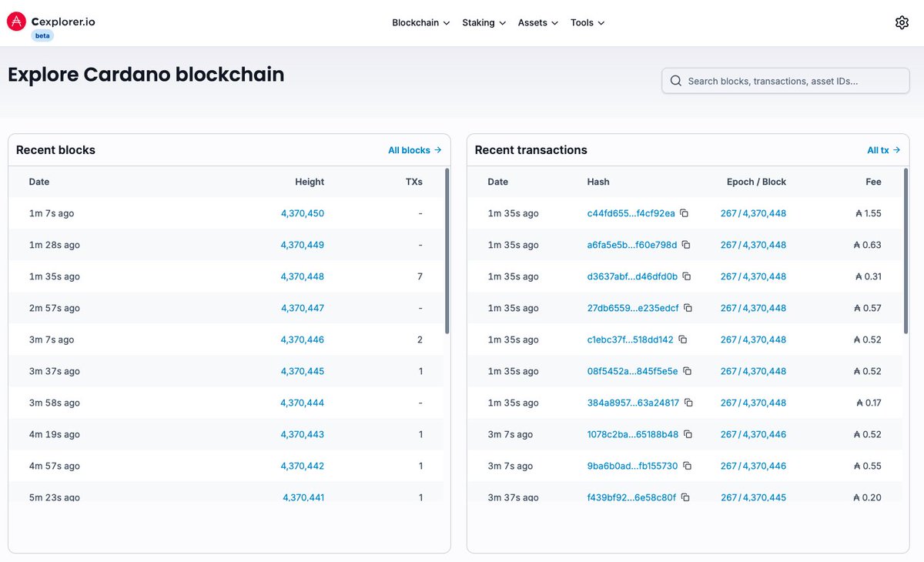Open the settings gear icon

(x=902, y=22)
